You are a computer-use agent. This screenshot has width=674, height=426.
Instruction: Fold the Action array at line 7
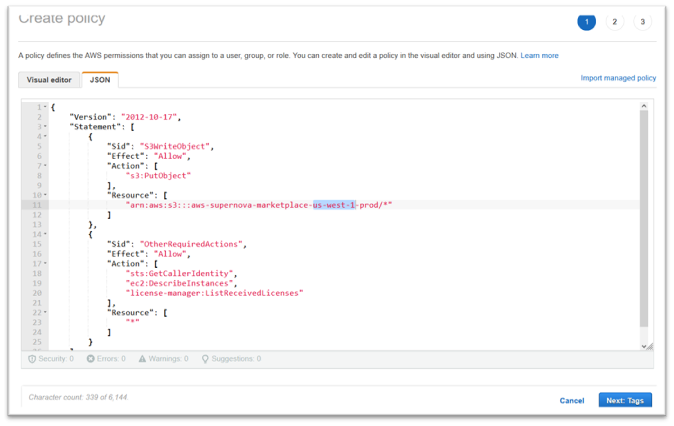46,166
